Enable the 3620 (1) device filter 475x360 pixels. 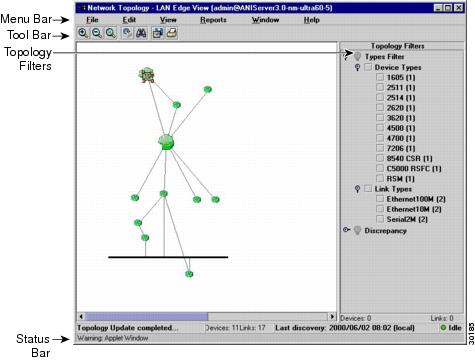(380, 118)
